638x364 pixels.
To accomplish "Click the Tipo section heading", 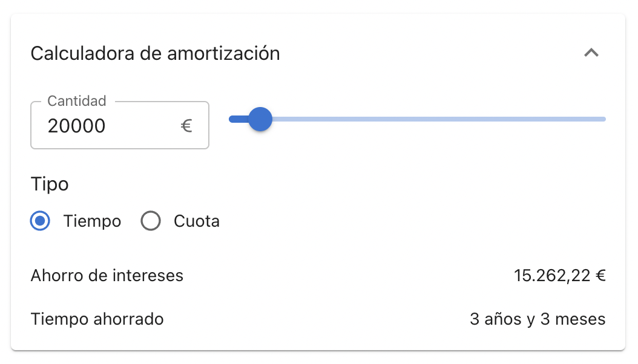I will pos(49,184).
